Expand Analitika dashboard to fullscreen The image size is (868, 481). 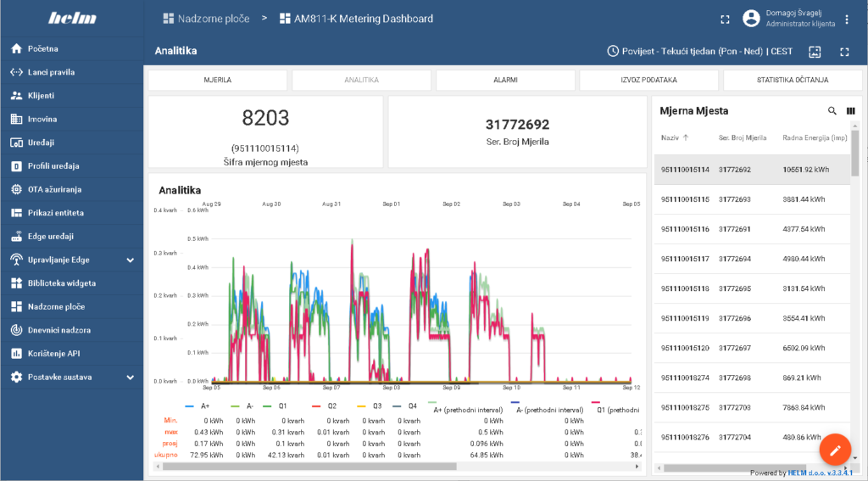[x=844, y=51]
